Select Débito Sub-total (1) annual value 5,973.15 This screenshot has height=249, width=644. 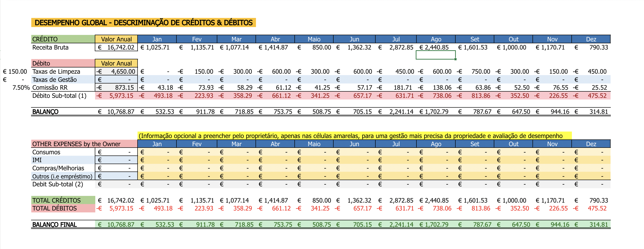[116, 96]
